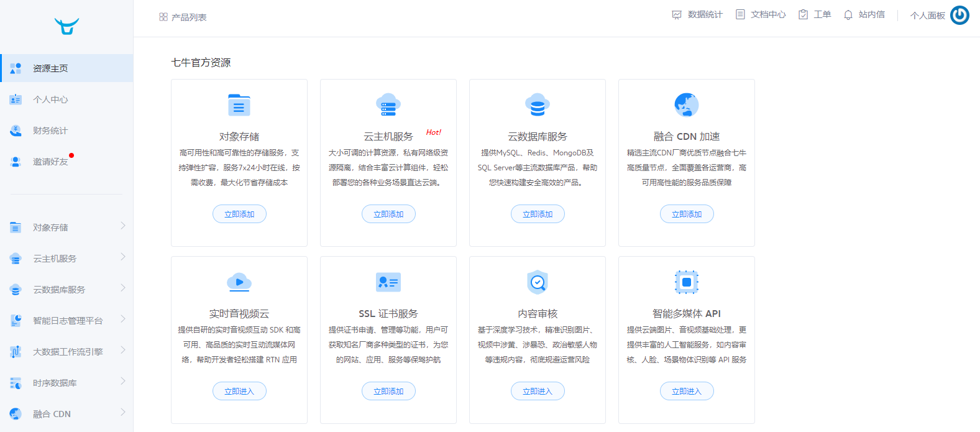This screenshot has width=980, height=432.
Task: Click the 时序数据库 sidebar icon
Action: [16, 383]
